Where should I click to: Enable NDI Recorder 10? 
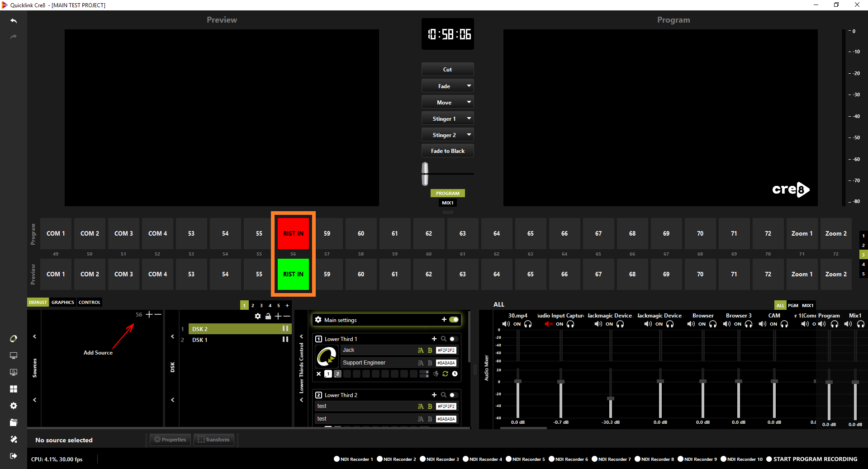click(x=723, y=459)
